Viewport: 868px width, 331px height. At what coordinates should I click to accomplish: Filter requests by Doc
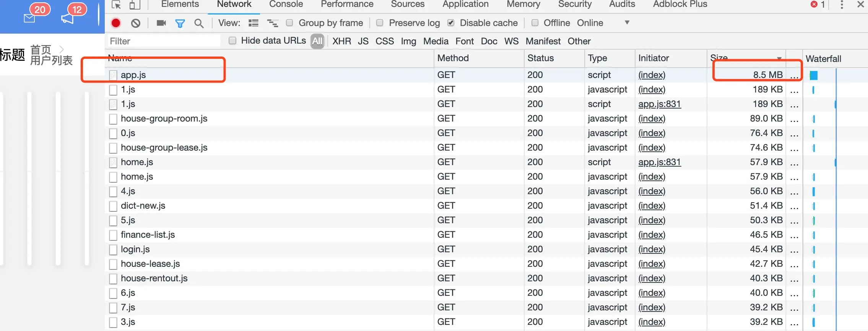click(489, 41)
